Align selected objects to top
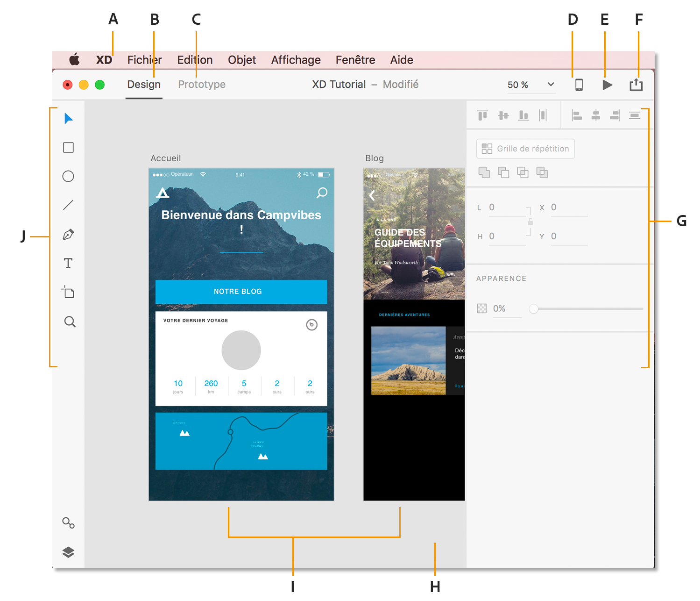 [x=482, y=115]
